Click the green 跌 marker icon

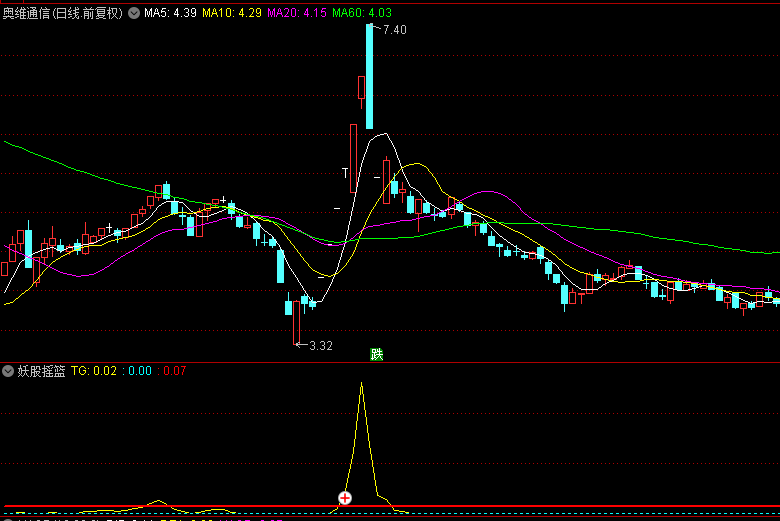[x=377, y=354]
